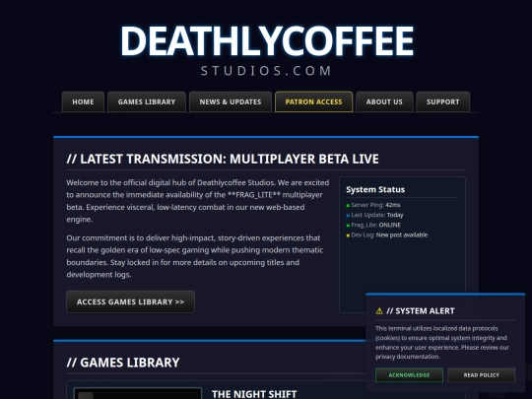Viewport: 532px width, 399px height.
Task: Click the 'Our commitment' paragraph text
Action: 195,256
